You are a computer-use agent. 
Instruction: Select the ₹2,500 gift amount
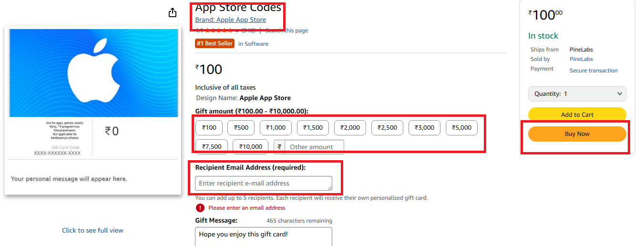click(x=388, y=128)
